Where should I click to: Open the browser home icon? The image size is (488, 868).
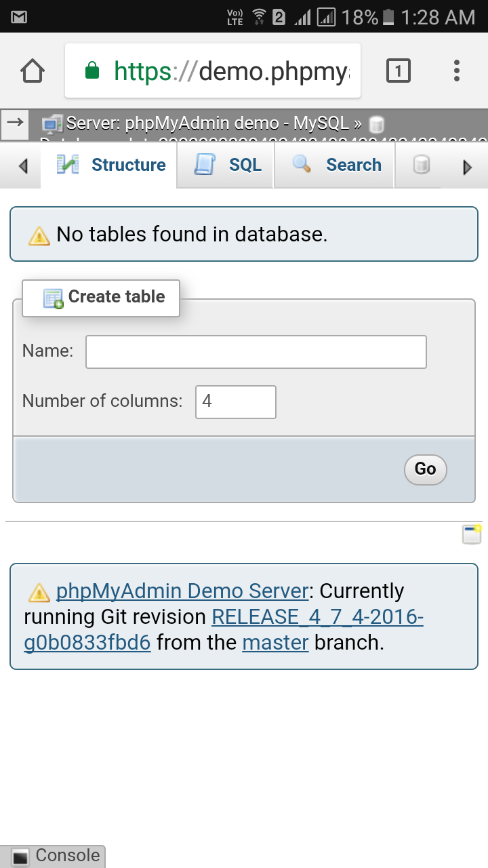(32, 70)
